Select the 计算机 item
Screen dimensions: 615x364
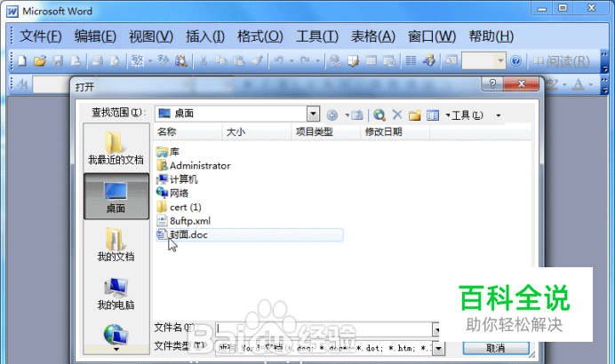[x=177, y=179]
